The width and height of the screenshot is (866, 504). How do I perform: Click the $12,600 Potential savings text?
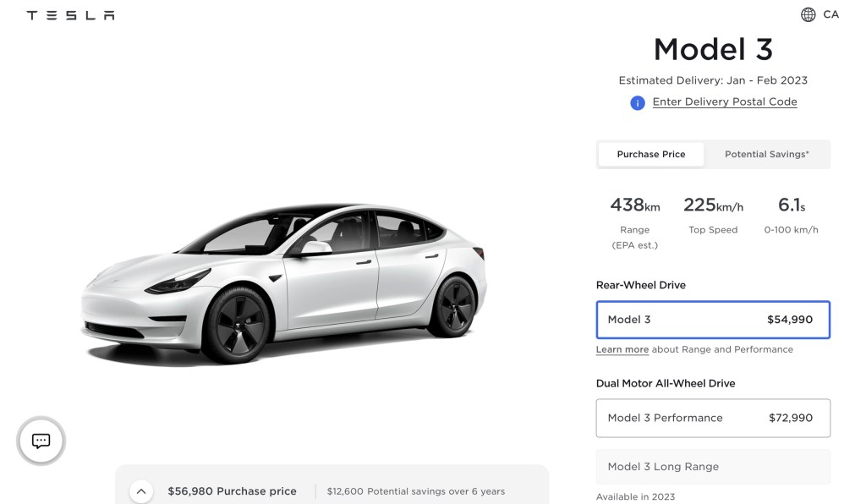(x=415, y=490)
